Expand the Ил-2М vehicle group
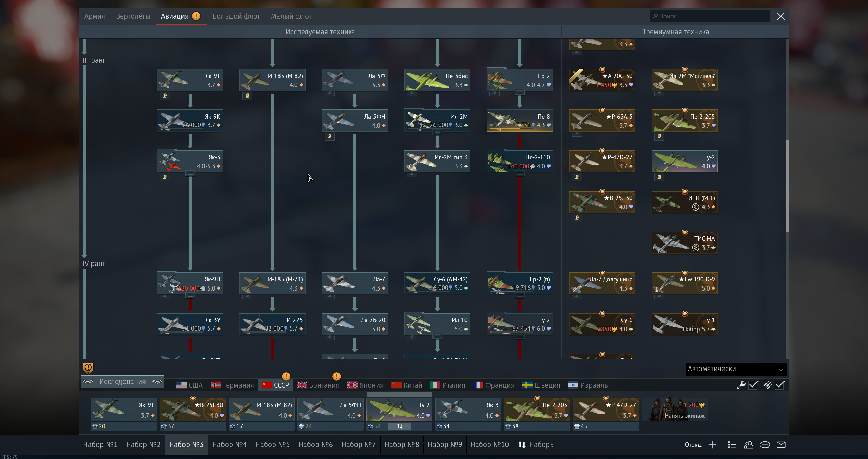The height and width of the screenshot is (459, 868). 437,133
